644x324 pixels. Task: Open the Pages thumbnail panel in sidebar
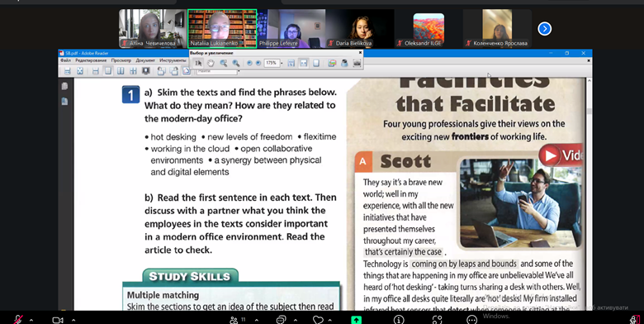point(65,86)
